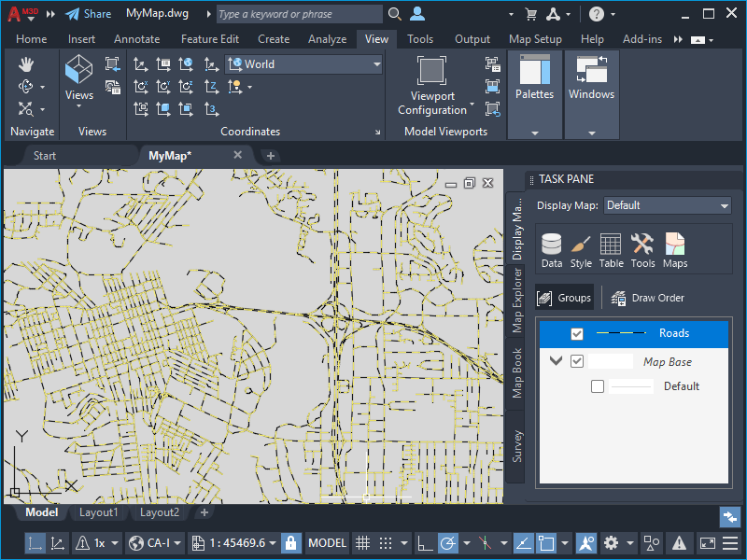Click the Tools wrench icon
747x560 pixels.
[x=642, y=250]
